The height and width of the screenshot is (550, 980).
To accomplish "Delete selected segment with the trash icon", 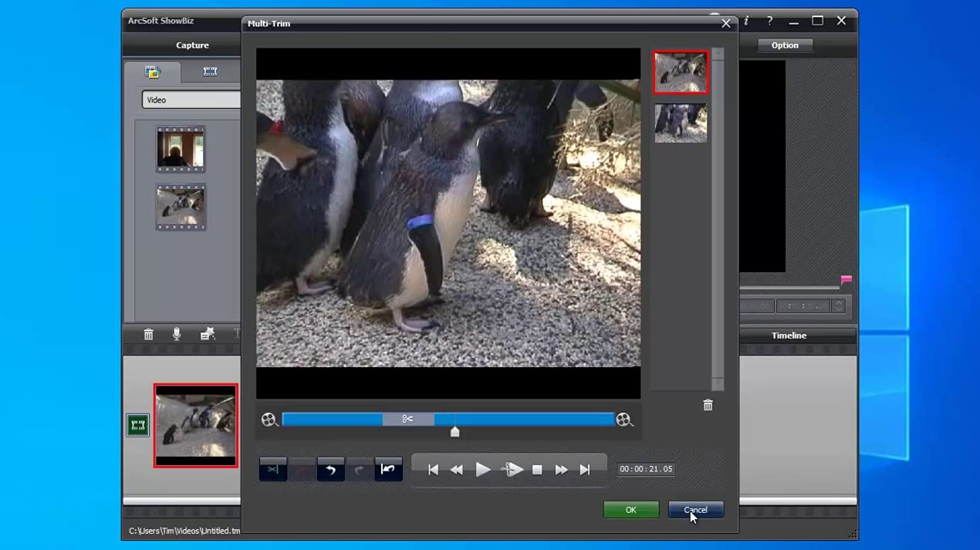I will click(708, 404).
